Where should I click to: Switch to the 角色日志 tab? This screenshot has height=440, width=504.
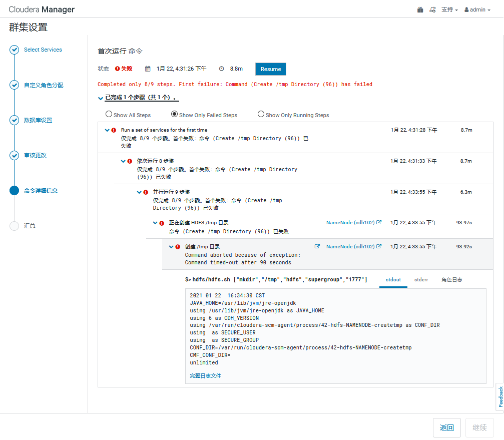point(451,280)
